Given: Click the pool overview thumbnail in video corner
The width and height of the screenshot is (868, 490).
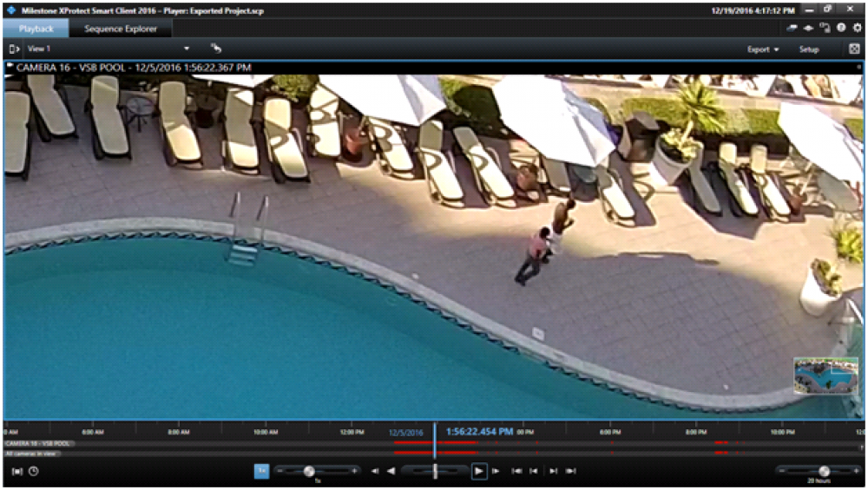Looking at the screenshot, I should coord(825,376).
